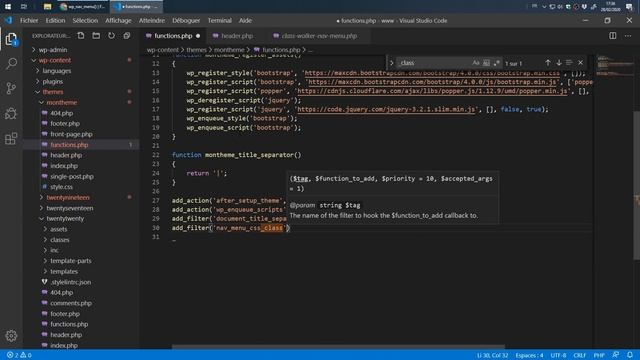640x360 pixels.
Task: Open the Atteindre menu
Action: click(x=152, y=20)
